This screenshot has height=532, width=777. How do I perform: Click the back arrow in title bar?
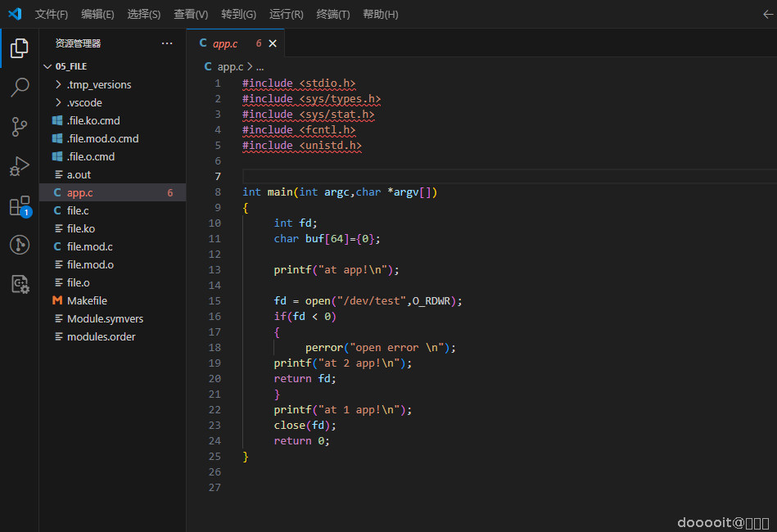[767, 14]
